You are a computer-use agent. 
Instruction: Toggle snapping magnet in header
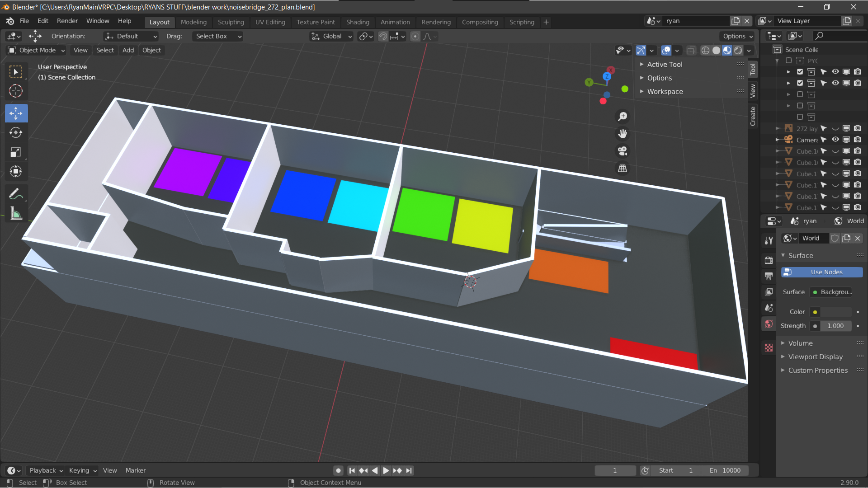(383, 36)
